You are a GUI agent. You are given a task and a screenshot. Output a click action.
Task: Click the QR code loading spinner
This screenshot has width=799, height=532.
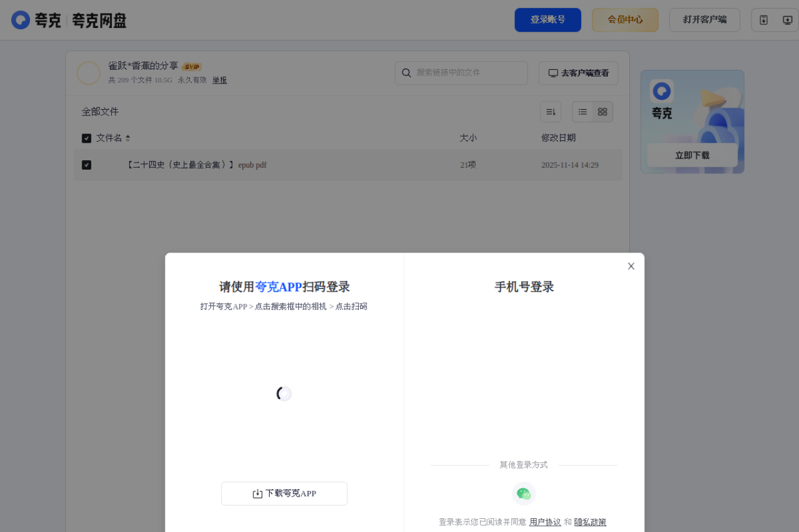283,394
